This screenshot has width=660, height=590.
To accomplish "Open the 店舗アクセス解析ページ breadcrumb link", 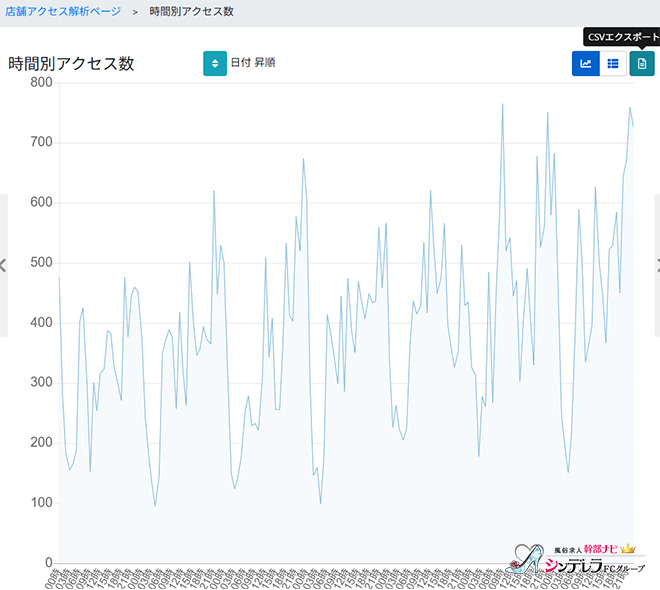I will 63,11.
